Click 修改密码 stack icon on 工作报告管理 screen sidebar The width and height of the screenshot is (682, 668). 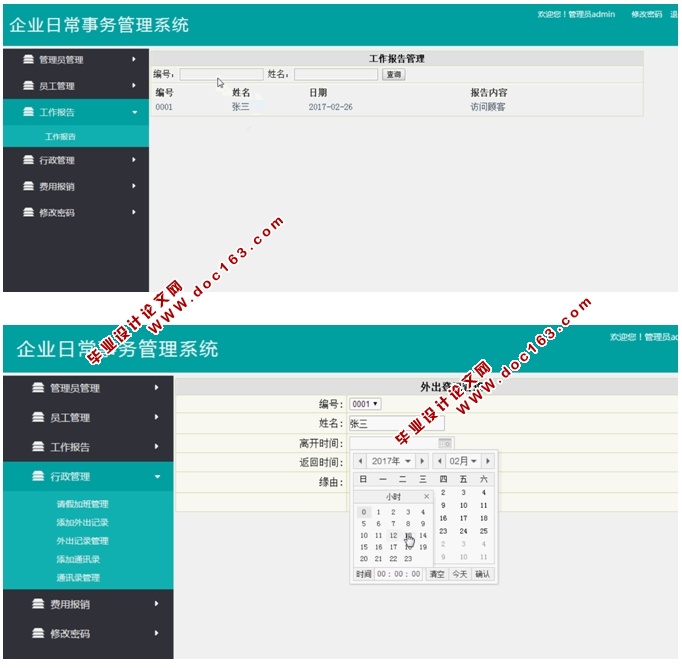(28, 212)
